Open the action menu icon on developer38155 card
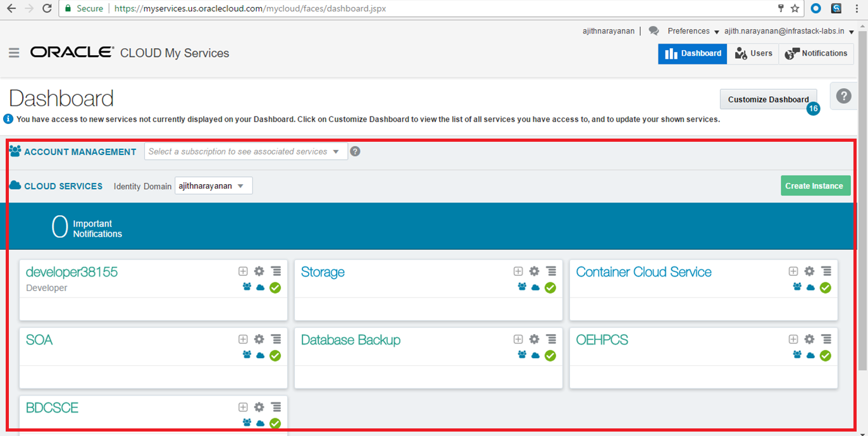 click(x=276, y=271)
